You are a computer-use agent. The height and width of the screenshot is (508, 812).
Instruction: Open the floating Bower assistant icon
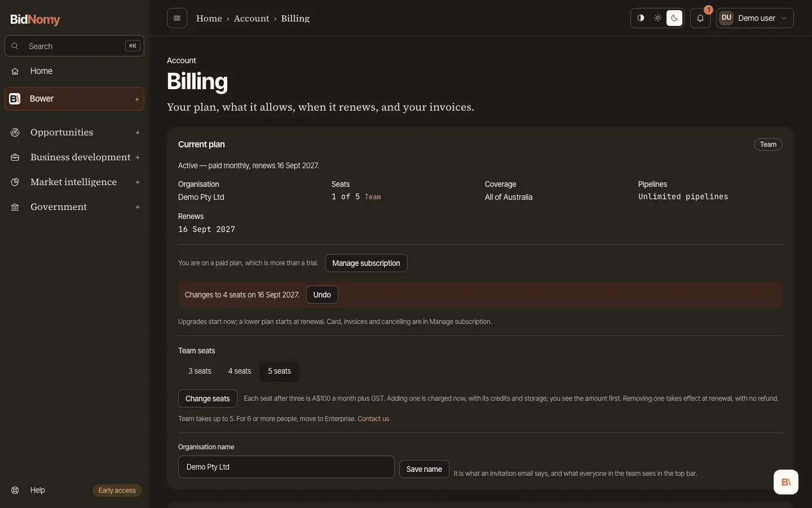(x=786, y=482)
